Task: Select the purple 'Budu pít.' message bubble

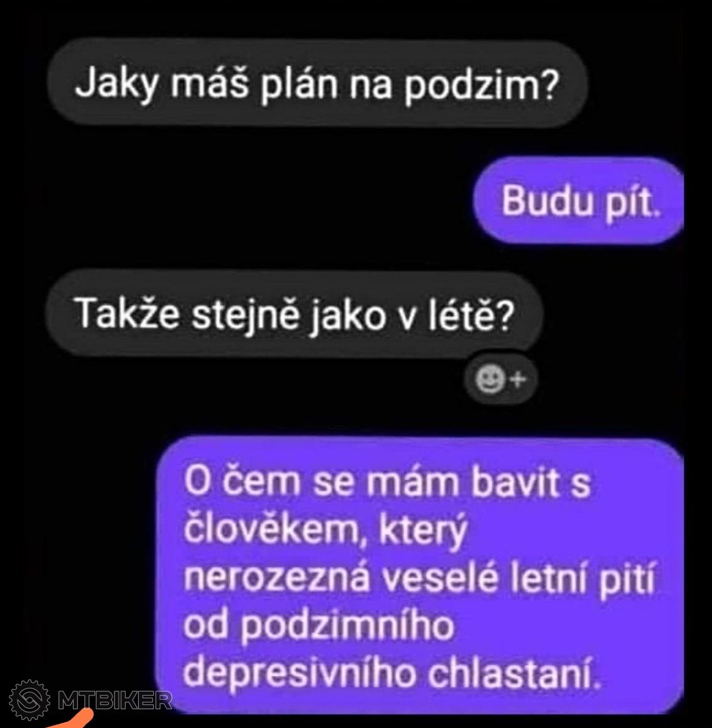Action: coord(579,201)
